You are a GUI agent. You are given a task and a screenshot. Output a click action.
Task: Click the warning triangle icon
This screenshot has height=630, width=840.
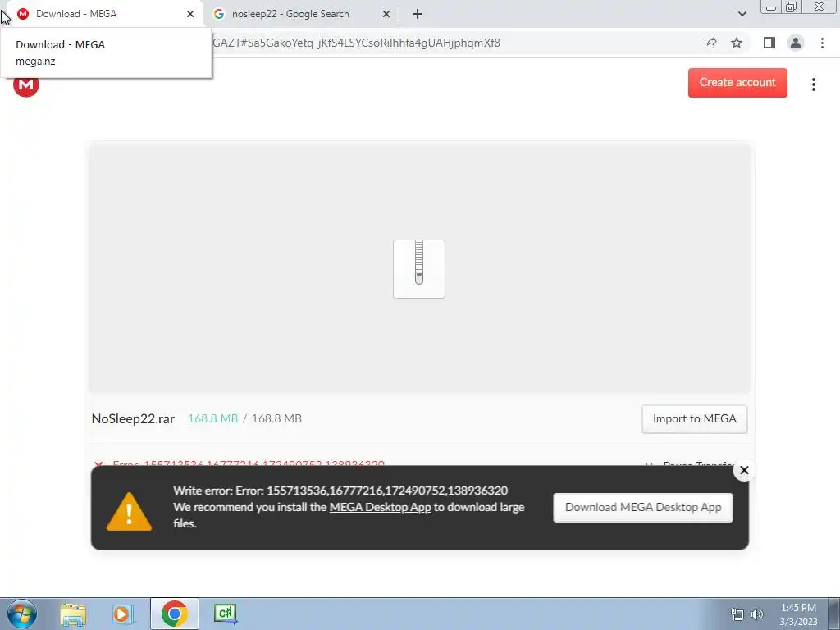click(x=129, y=512)
